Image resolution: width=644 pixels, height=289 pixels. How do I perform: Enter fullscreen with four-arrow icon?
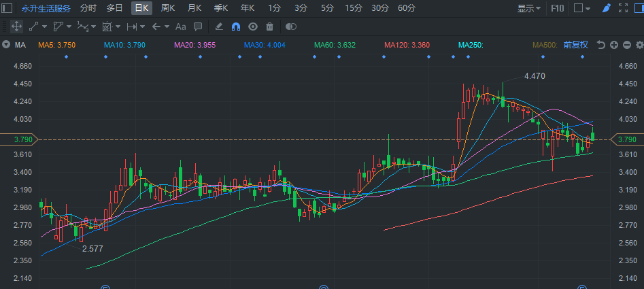623,7
